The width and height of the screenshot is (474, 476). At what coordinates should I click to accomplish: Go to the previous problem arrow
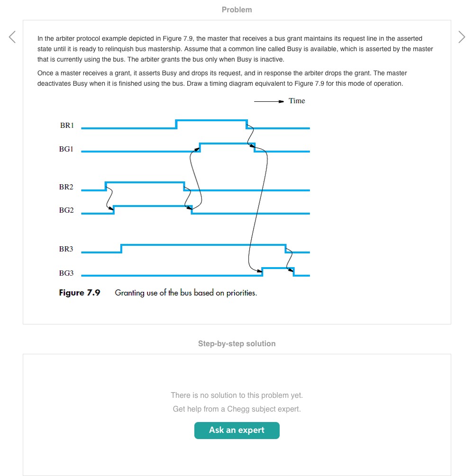(x=12, y=37)
